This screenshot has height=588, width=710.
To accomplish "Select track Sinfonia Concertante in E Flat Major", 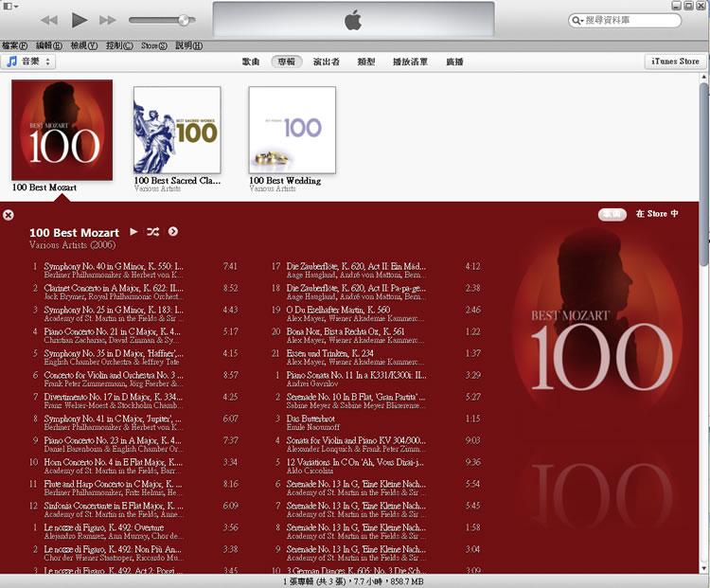I will point(133,509).
